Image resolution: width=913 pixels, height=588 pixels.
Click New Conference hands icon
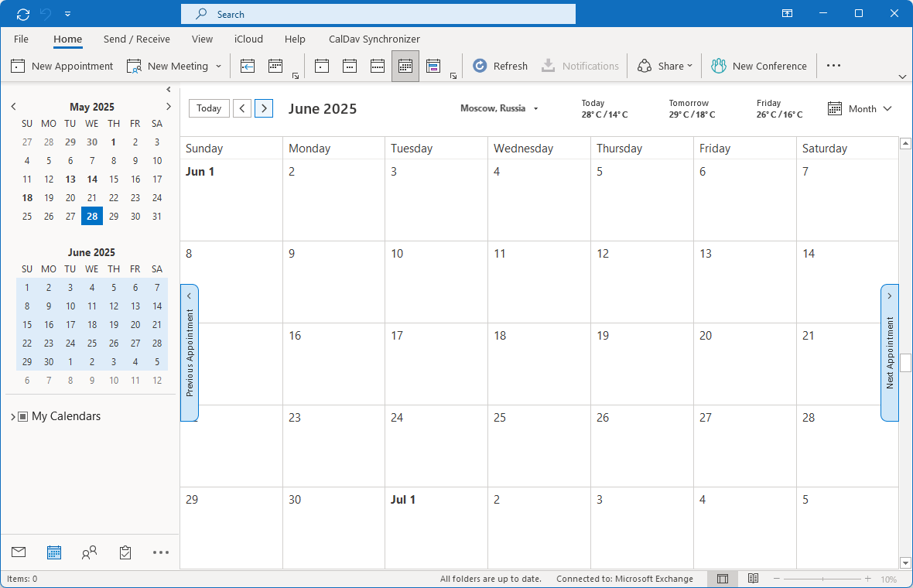(x=719, y=66)
